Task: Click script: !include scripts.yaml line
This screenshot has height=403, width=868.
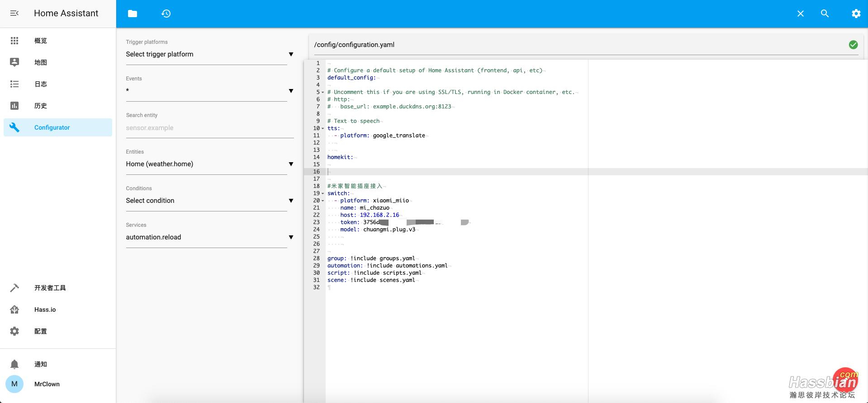Action: point(375,273)
